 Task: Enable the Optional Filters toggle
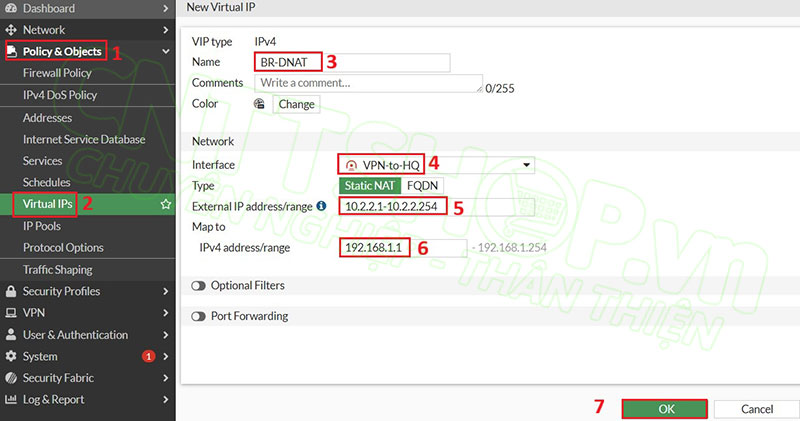point(198,286)
